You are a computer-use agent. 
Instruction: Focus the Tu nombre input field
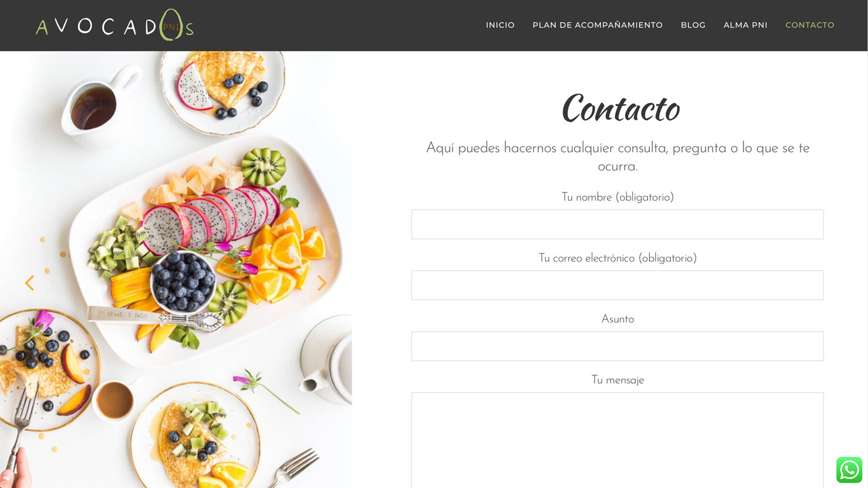pyautogui.click(x=618, y=224)
